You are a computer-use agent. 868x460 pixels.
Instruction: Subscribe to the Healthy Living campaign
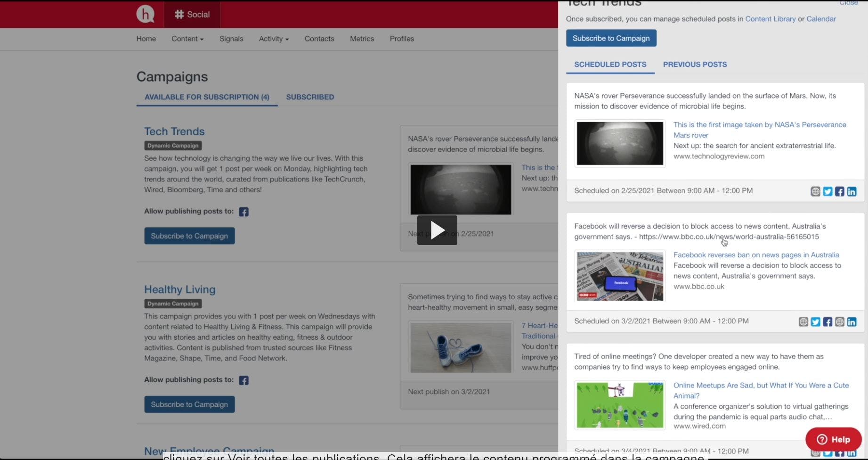pos(189,404)
